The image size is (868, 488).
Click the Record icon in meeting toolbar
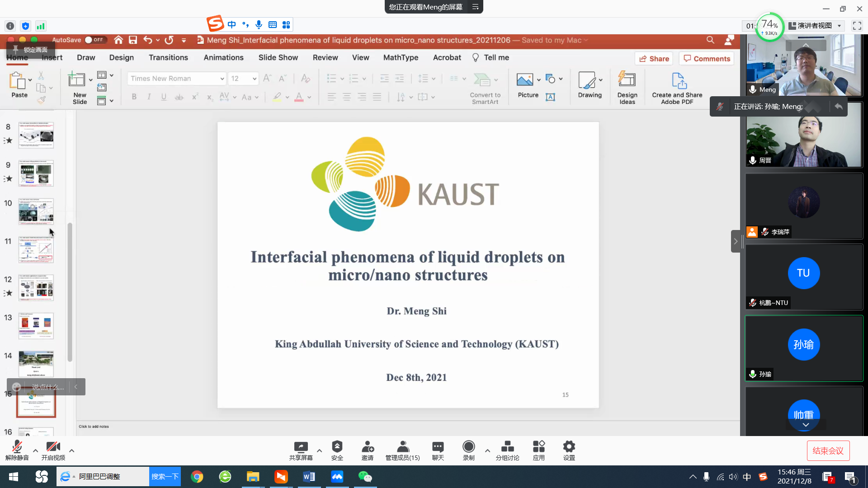point(468,447)
